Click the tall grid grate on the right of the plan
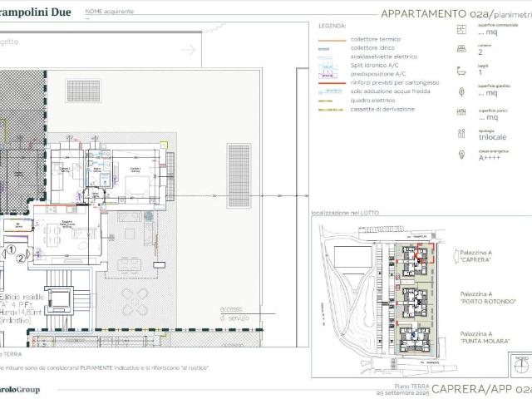This screenshot has height=399, width=532. tap(239, 175)
